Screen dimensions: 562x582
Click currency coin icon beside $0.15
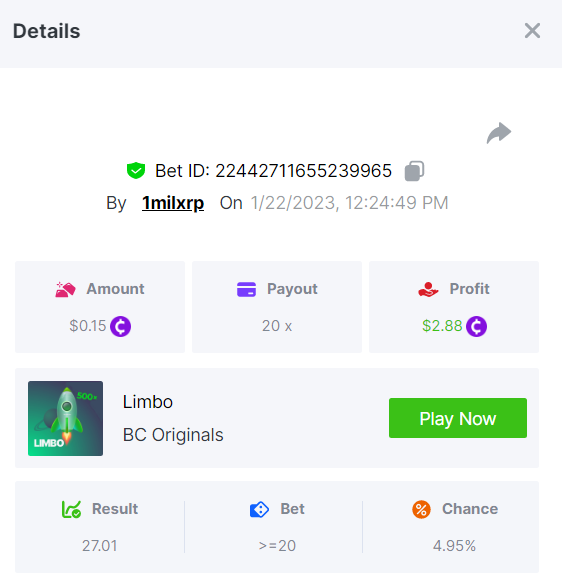tap(121, 326)
